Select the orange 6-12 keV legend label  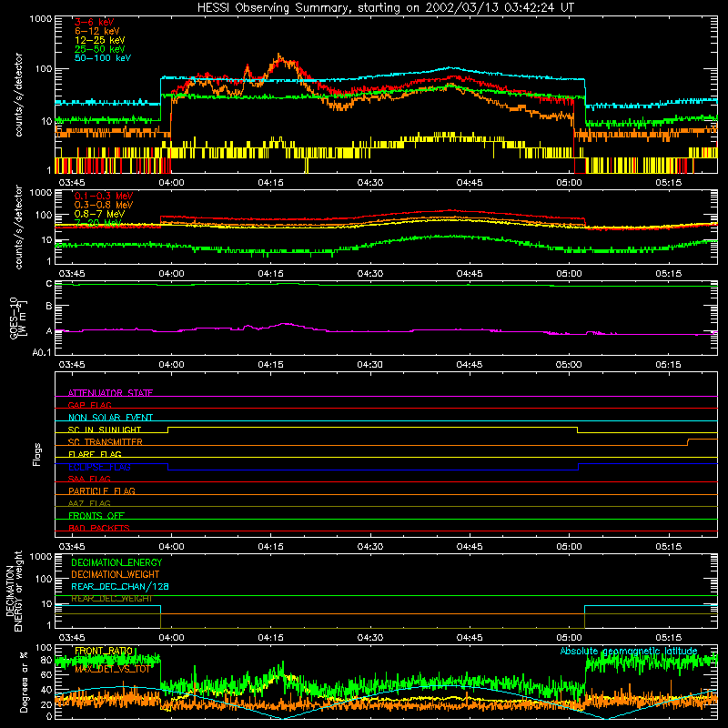click(x=97, y=31)
